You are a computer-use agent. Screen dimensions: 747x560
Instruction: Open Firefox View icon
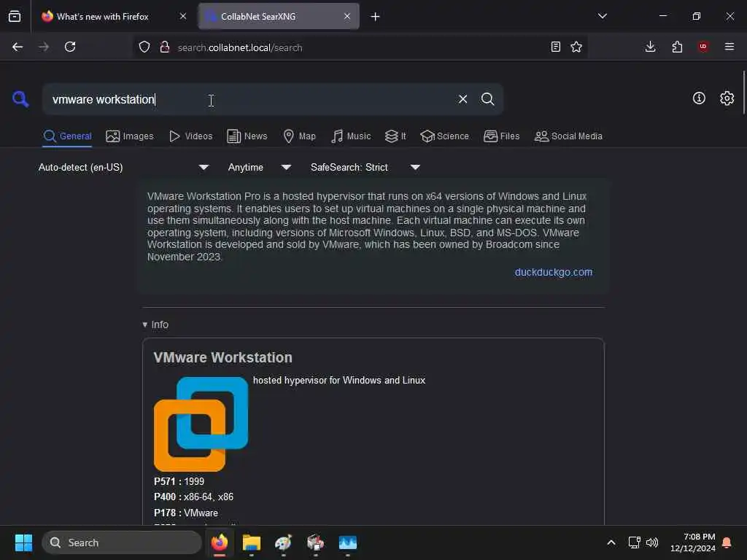[x=15, y=16]
